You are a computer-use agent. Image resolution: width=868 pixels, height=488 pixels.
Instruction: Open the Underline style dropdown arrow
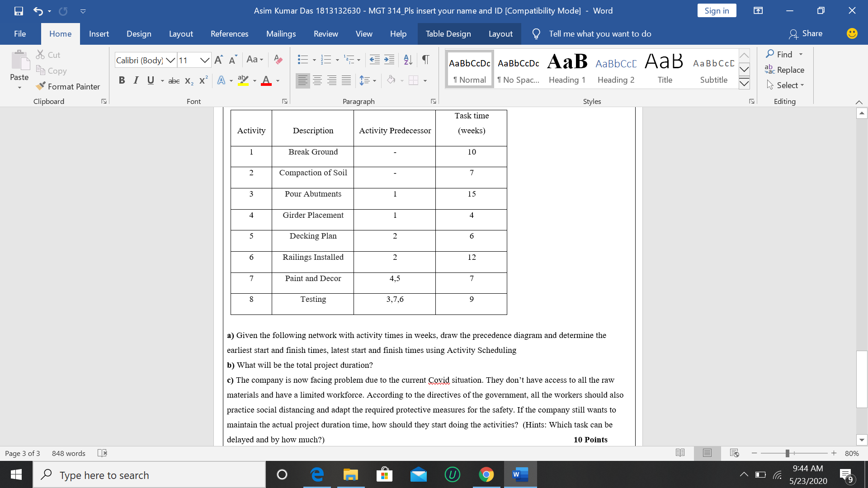[163, 81]
